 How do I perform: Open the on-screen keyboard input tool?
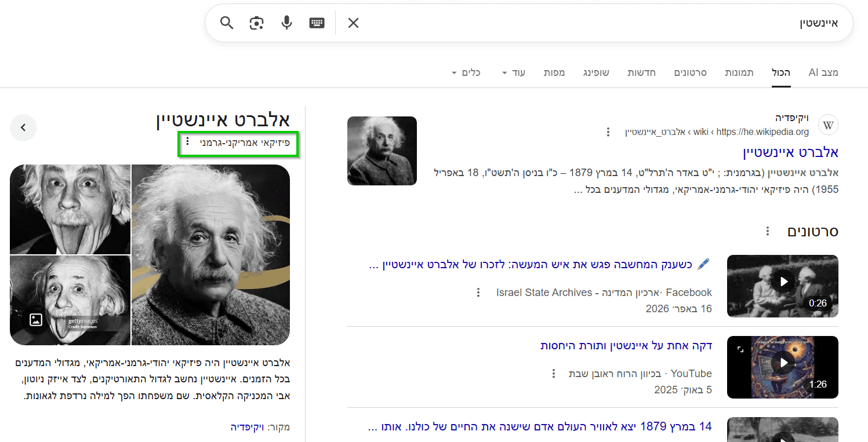[317, 23]
